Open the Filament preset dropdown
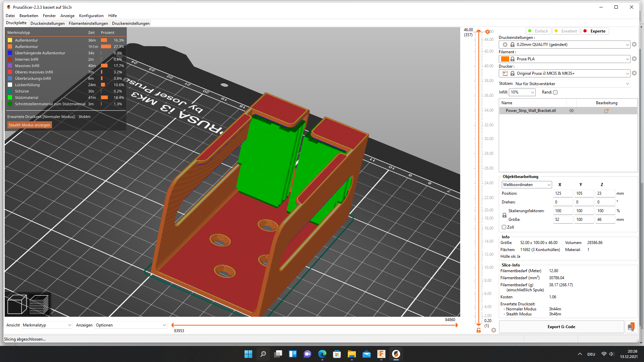 tap(565, 59)
